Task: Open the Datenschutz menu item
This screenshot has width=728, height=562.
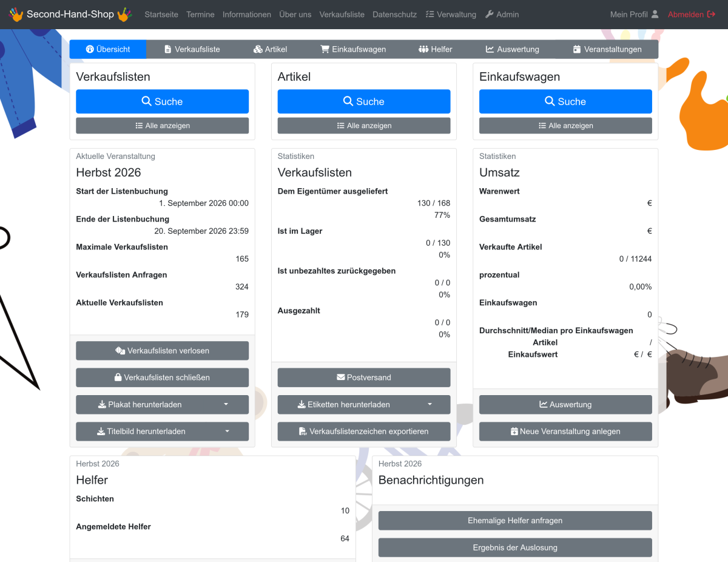Action: (395, 15)
